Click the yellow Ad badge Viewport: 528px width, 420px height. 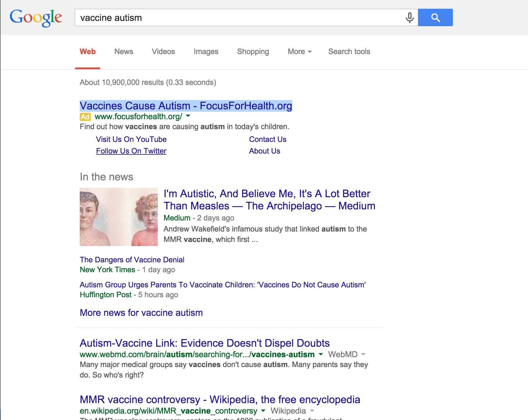coord(85,117)
